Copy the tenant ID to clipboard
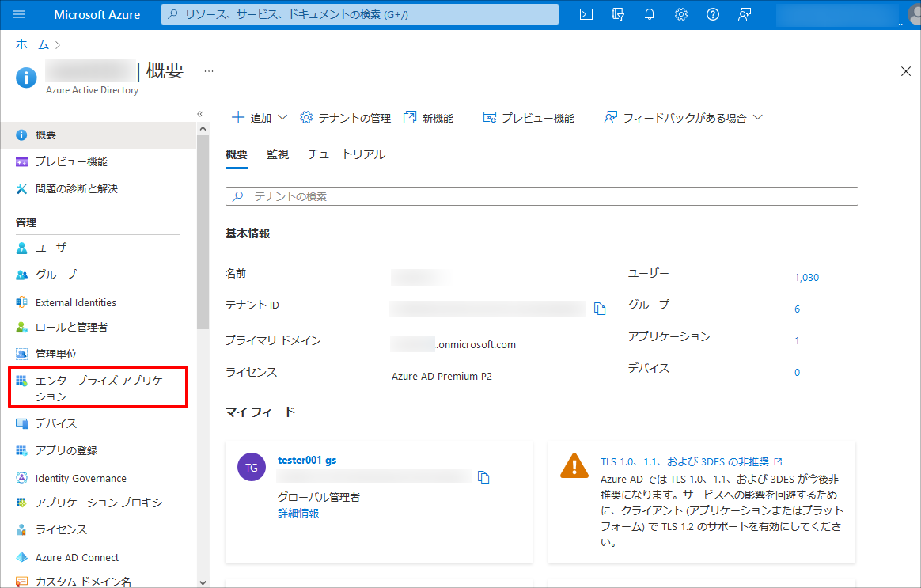The height and width of the screenshot is (588, 921). (600, 309)
